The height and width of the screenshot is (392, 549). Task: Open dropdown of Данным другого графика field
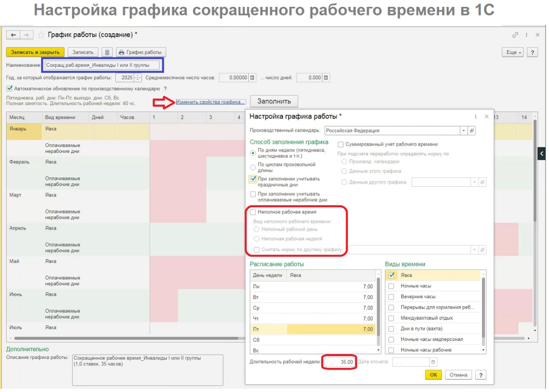click(x=474, y=182)
